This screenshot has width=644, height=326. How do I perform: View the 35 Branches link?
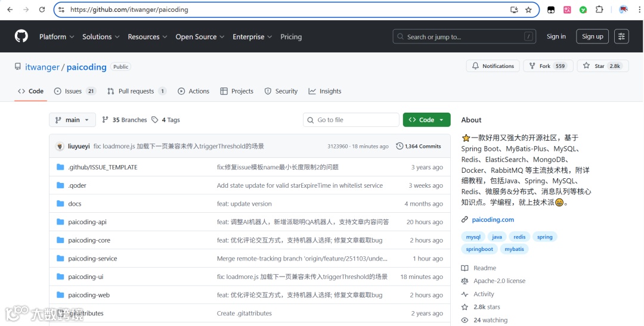125,120
